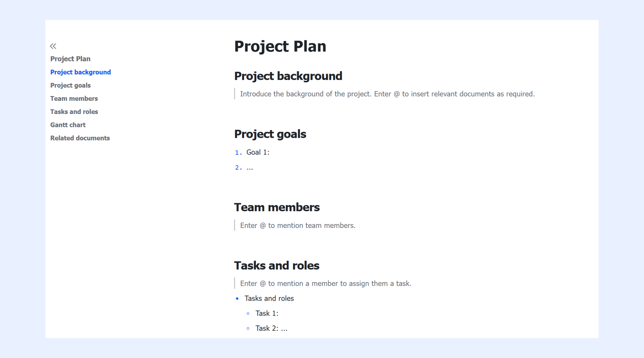Click the assign member task quote text
Screen dimensions: 644x358
tap(326, 283)
